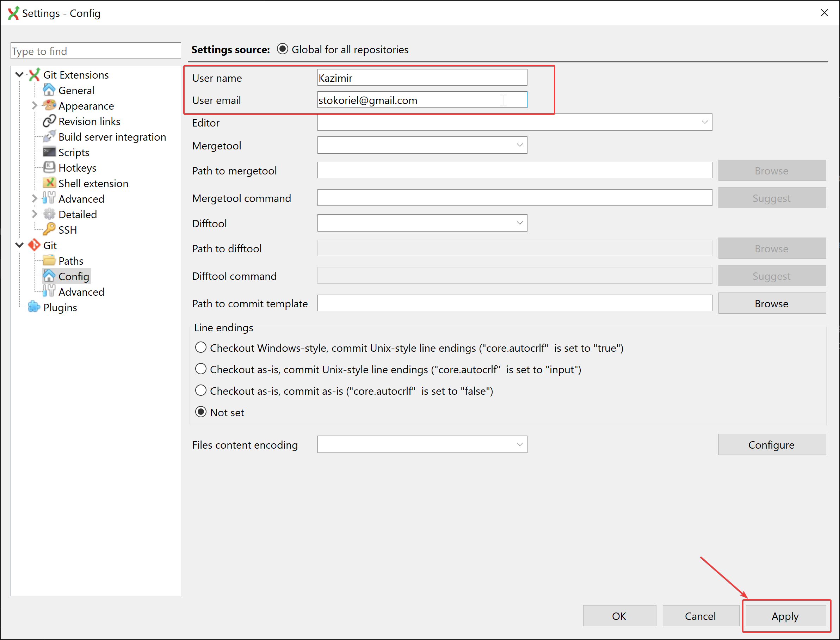Expand the Detailed tree node
This screenshot has height=640, width=840.
pos(34,214)
